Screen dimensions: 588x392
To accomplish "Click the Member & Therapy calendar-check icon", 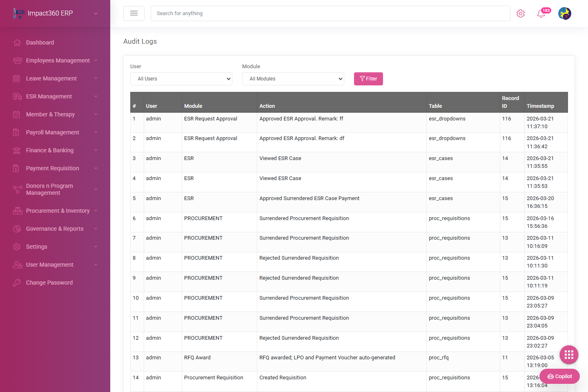I will pos(16,114).
